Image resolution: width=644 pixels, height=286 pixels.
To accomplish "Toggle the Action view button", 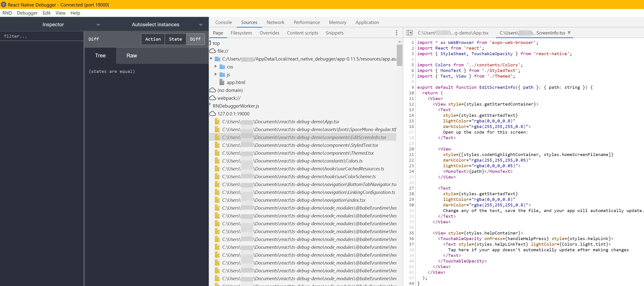I will pyautogui.click(x=153, y=39).
